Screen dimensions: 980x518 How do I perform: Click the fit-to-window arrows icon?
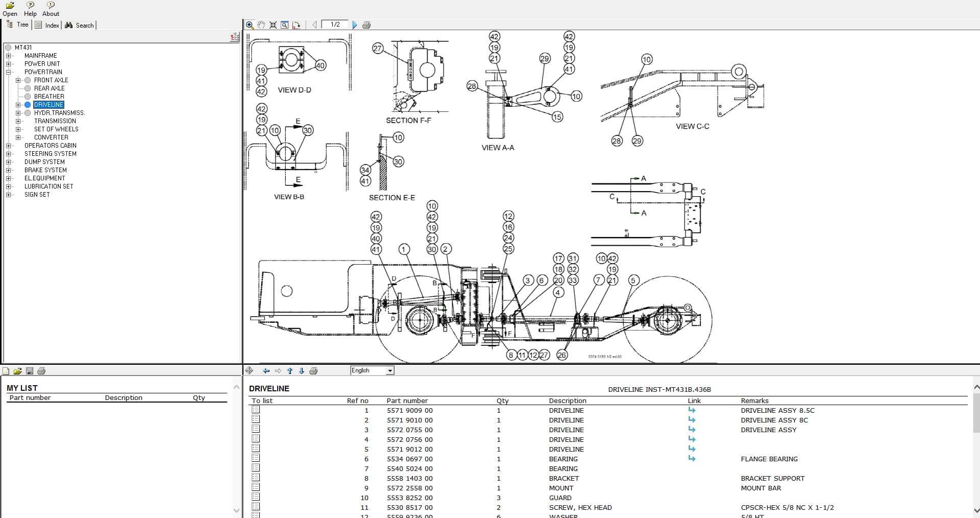coord(273,25)
